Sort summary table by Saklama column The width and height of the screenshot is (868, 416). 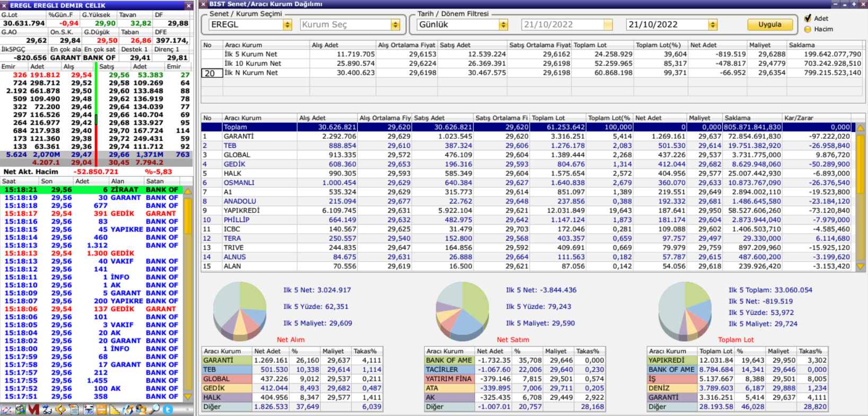point(825,45)
